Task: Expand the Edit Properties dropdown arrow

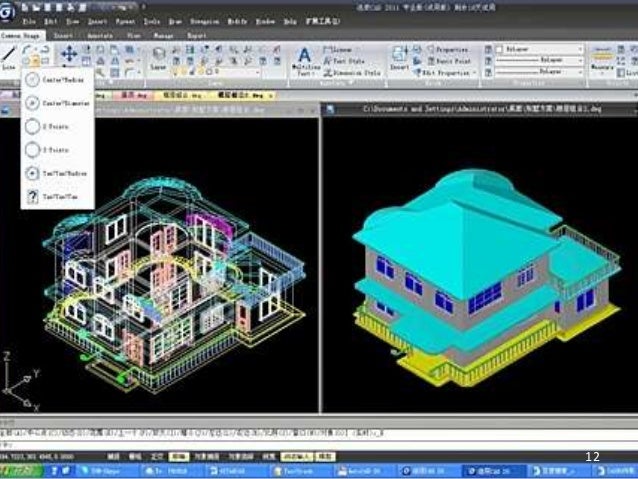Action: point(474,73)
